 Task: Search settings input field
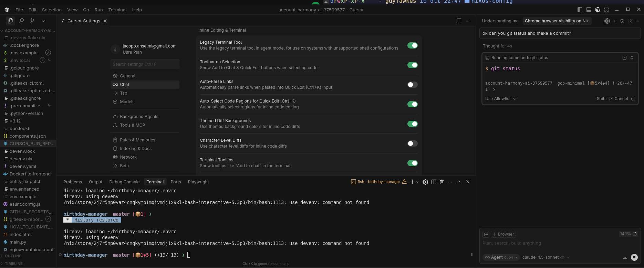(145, 64)
